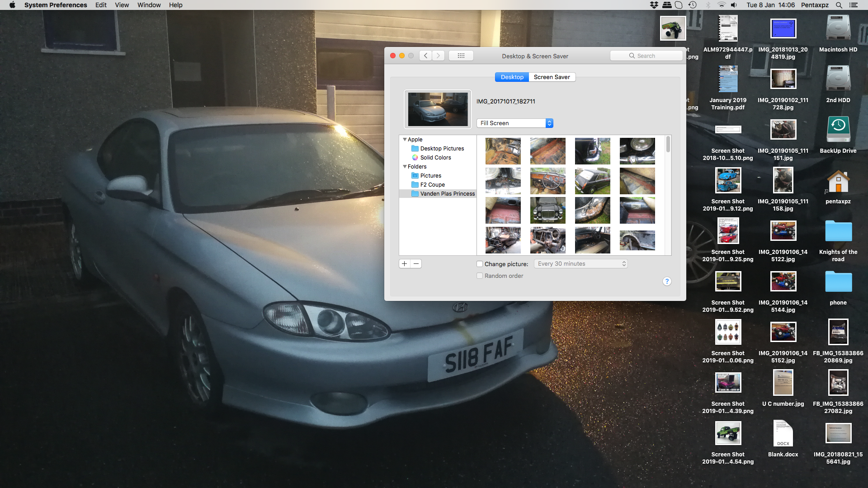The height and width of the screenshot is (488, 868).
Task: Open the Help menu
Action: pos(175,5)
